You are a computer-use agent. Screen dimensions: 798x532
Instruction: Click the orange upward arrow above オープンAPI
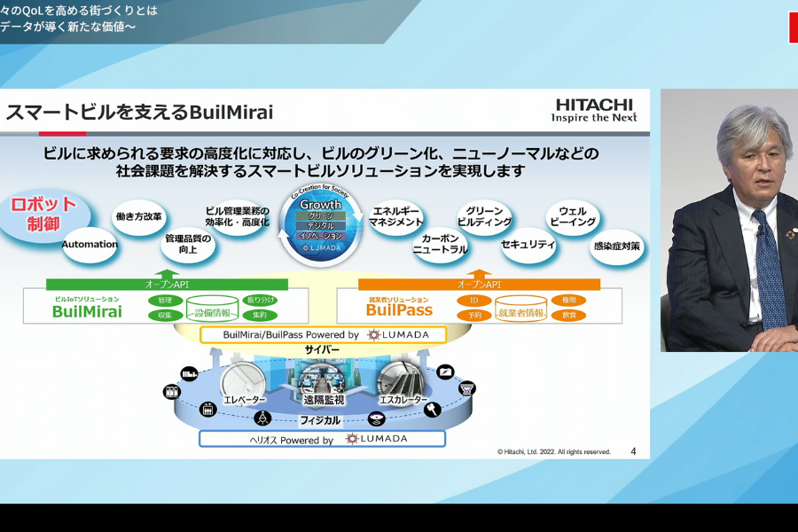click(x=479, y=274)
